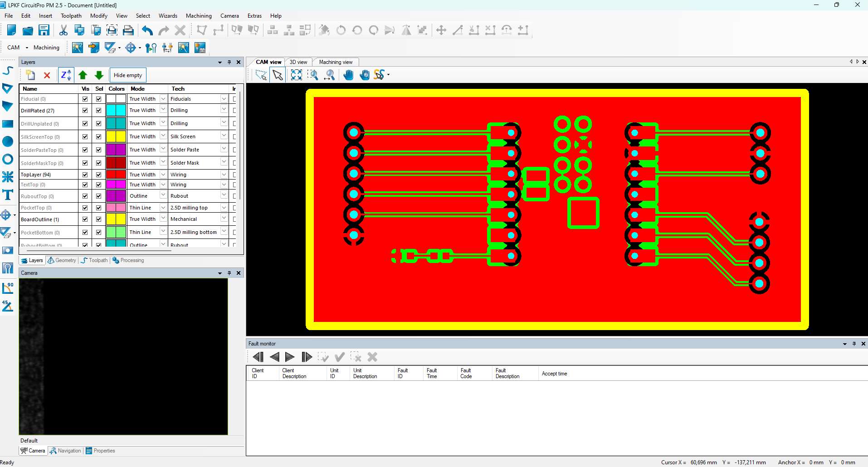Move the selected layer up with green arrow
The width and height of the screenshot is (868, 467).
(x=83, y=75)
